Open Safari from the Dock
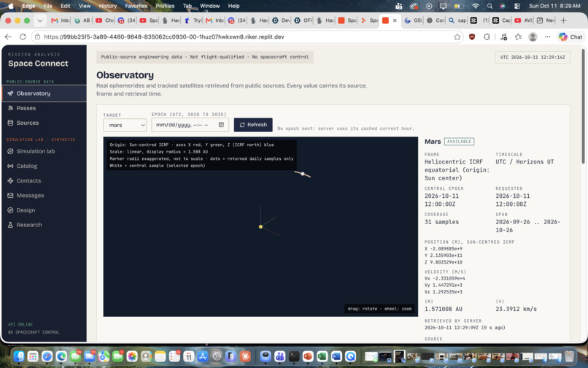588x368 pixels. 47,356
